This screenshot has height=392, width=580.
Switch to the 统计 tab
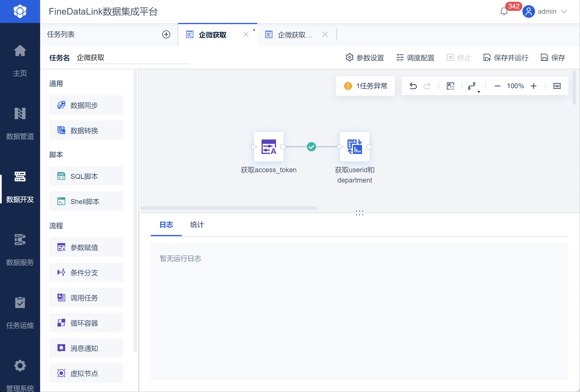click(x=197, y=225)
